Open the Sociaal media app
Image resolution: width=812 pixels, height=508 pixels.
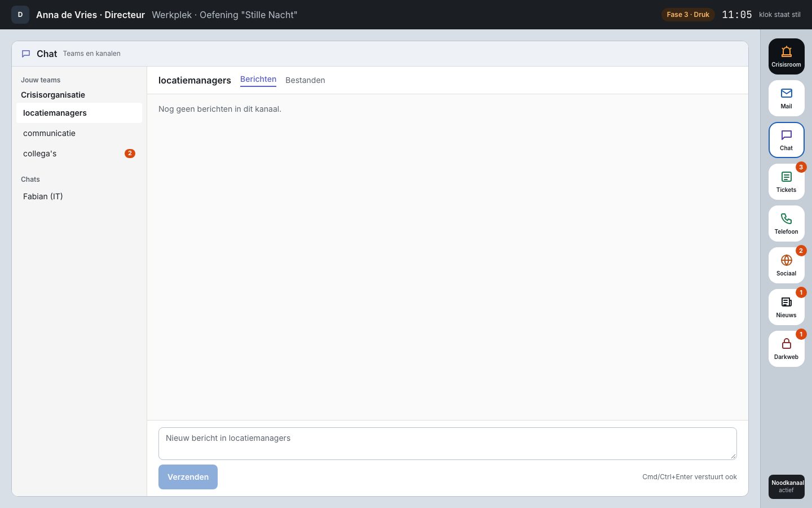[786, 265]
